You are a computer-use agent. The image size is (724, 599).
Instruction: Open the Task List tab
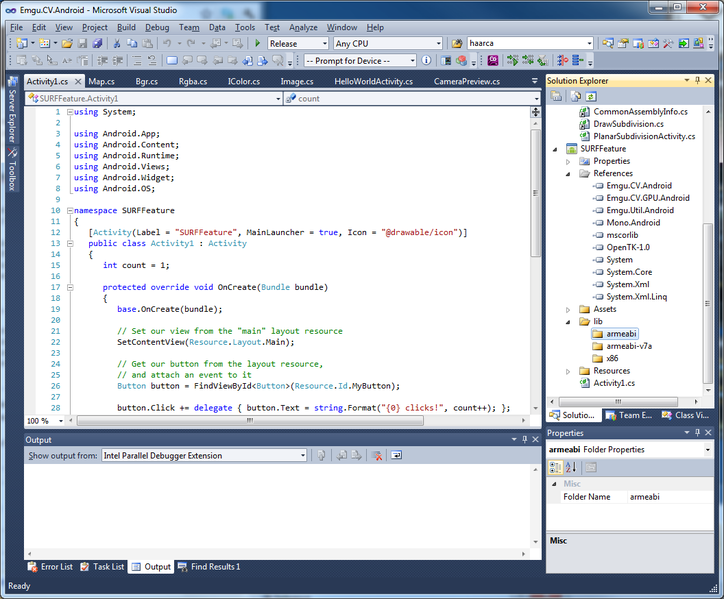coord(102,567)
